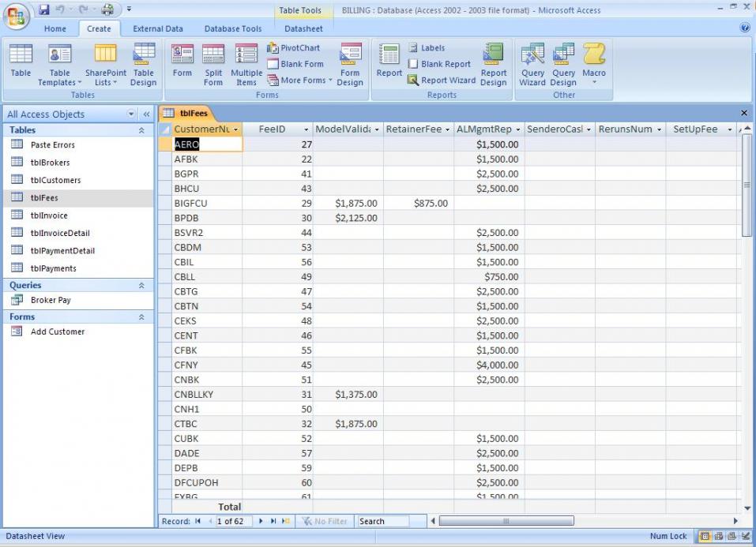Create a Blank Report
The width and height of the screenshot is (756, 547).
[438, 64]
